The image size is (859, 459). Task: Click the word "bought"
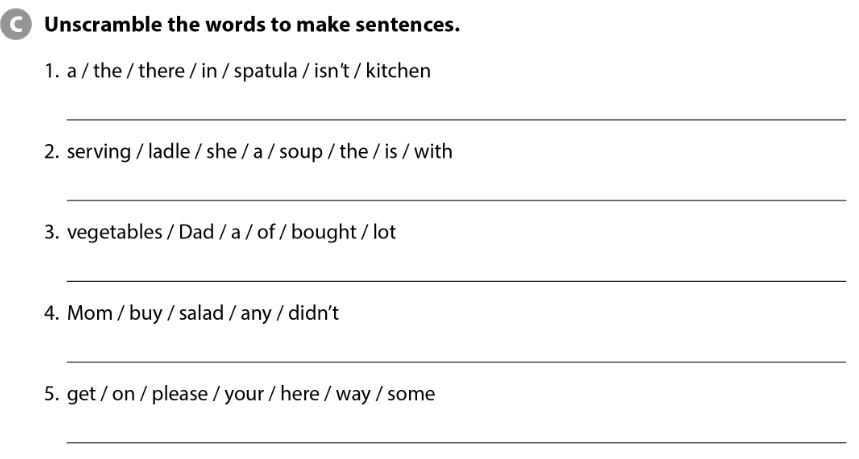tap(324, 232)
